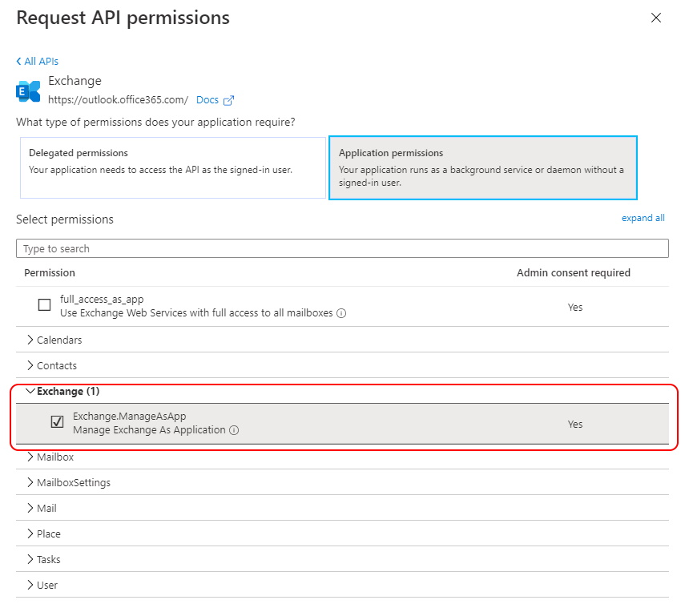This screenshot has width=685, height=616.
Task: Click the Admin consent required column header
Action: pyautogui.click(x=573, y=272)
